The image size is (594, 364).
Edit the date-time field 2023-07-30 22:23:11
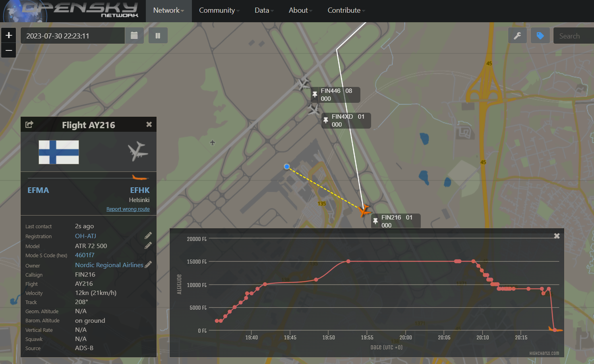coord(73,36)
